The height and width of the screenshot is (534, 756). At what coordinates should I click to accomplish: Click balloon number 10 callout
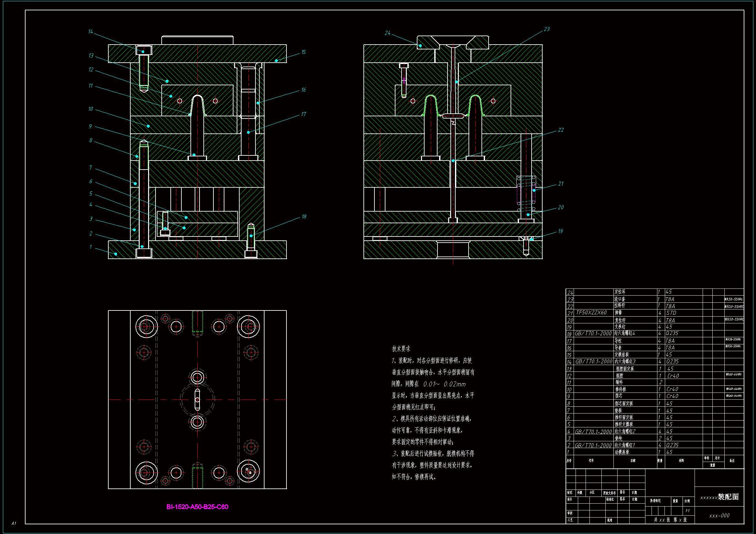pyautogui.click(x=91, y=109)
